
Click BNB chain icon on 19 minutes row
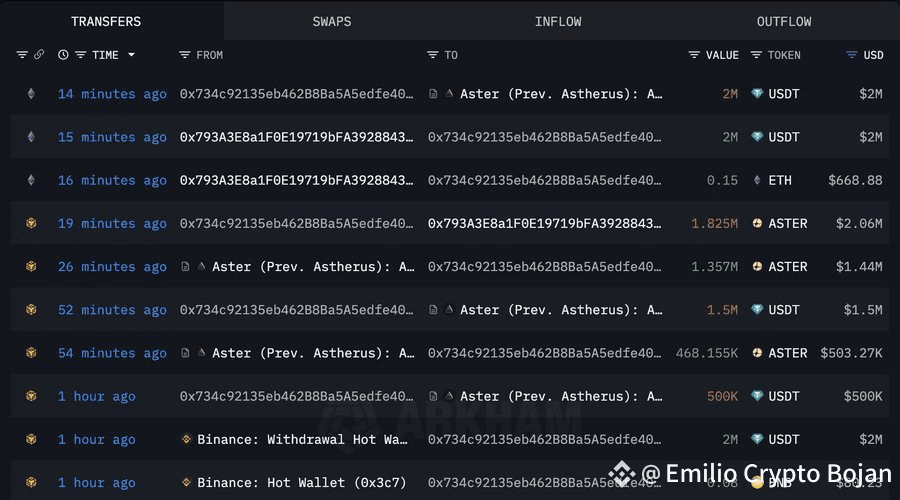pos(31,223)
